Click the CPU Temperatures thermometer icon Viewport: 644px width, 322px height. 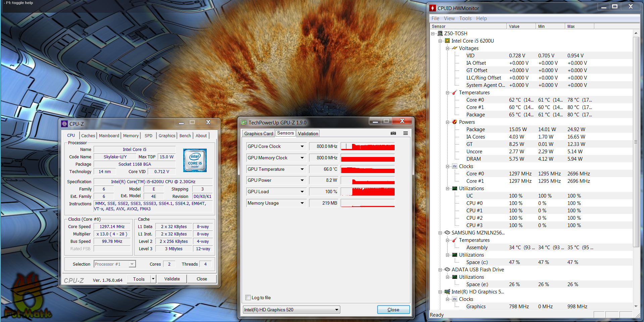tap(455, 93)
